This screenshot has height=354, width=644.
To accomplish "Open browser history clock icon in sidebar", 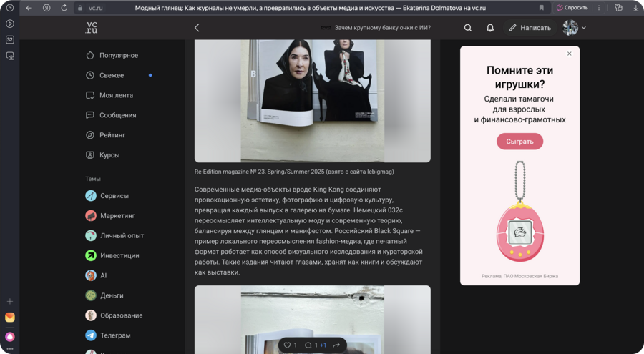I will 10,8.
